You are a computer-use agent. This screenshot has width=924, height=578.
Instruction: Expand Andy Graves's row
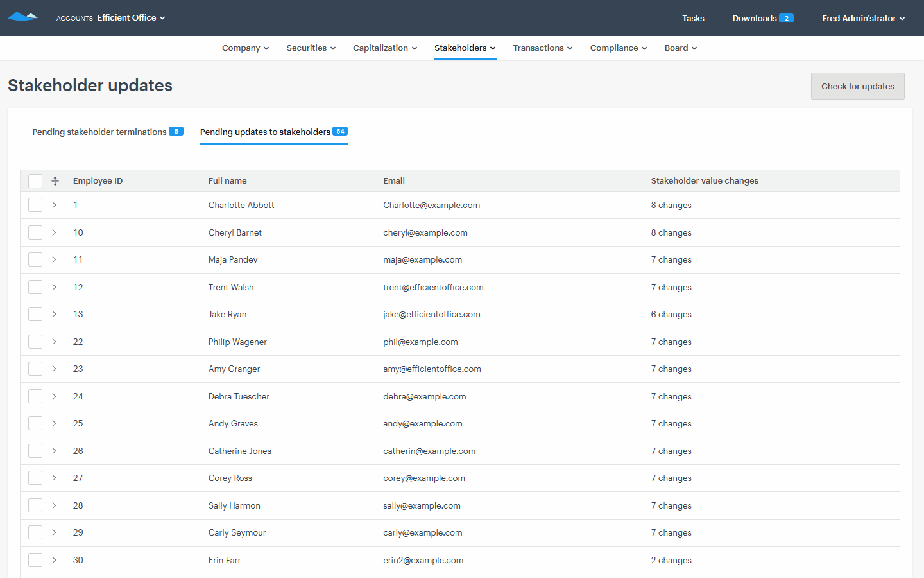coord(54,423)
